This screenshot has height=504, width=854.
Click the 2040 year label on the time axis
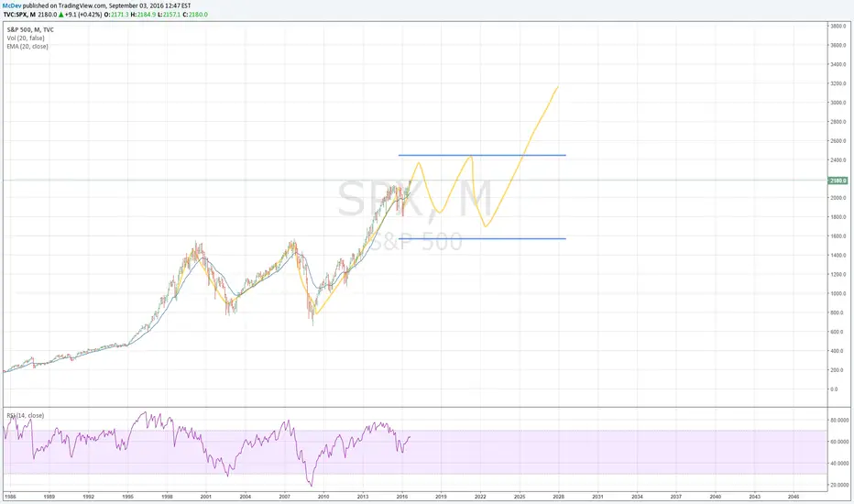pos(715,497)
